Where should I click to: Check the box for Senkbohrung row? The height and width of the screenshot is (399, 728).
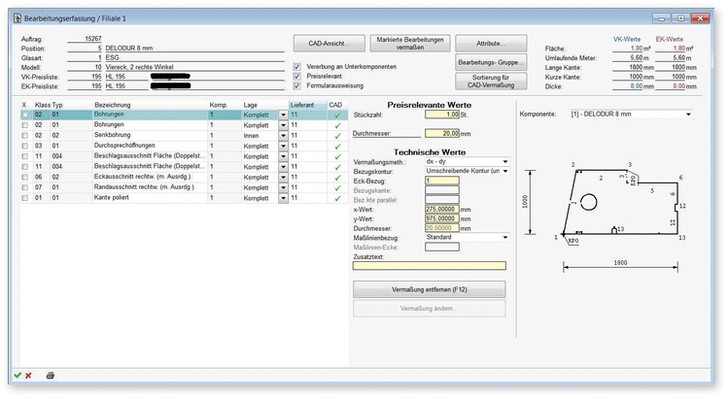click(25, 136)
